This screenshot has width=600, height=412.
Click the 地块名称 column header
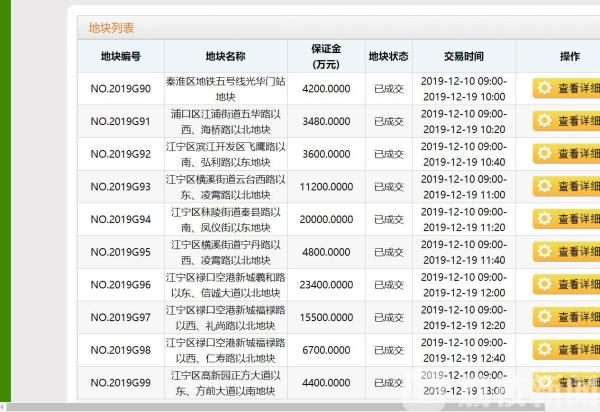coord(225,57)
